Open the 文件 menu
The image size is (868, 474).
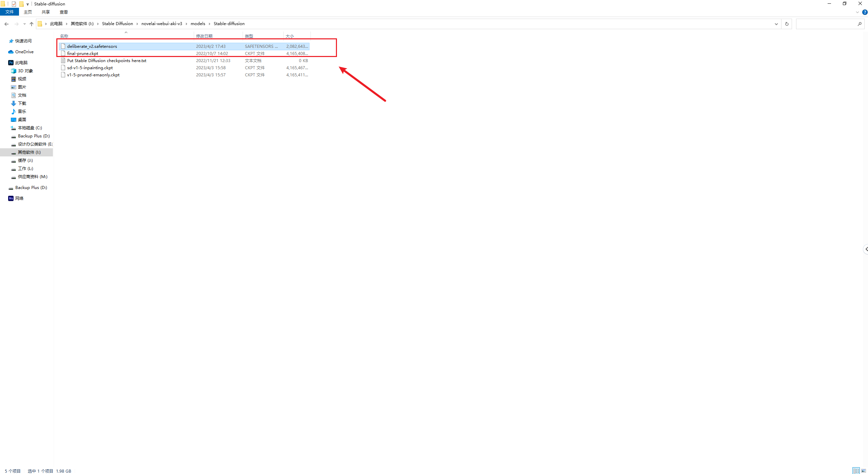[10, 12]
